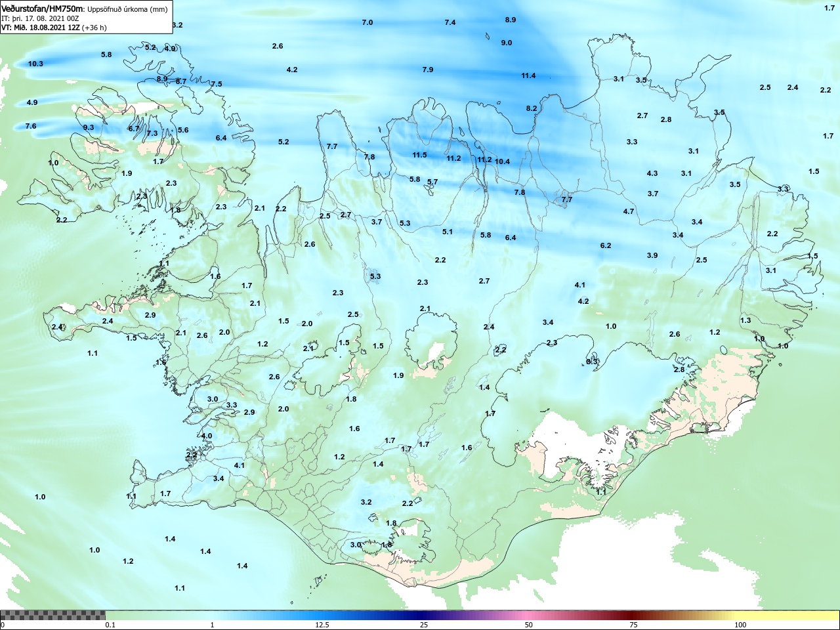Click the Veðurstofan/HM750m title text
Viewport: 840px width, 630px height.
click(43, 9)
